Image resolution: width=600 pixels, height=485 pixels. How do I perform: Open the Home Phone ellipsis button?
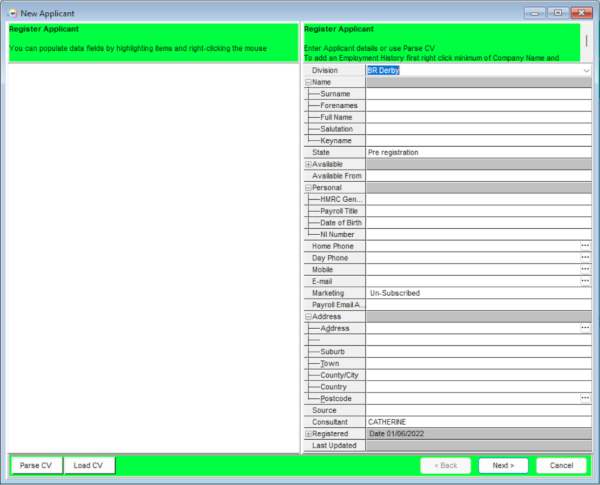tap(585, 246)
